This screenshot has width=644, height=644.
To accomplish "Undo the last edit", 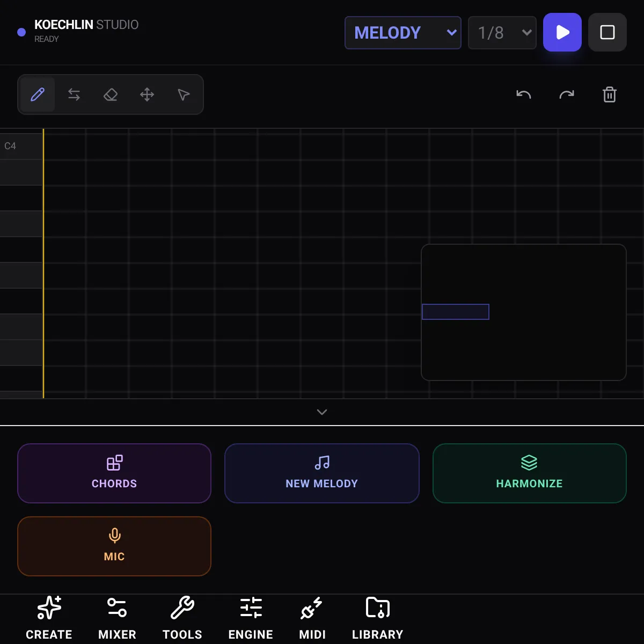I will coord(524,94).
